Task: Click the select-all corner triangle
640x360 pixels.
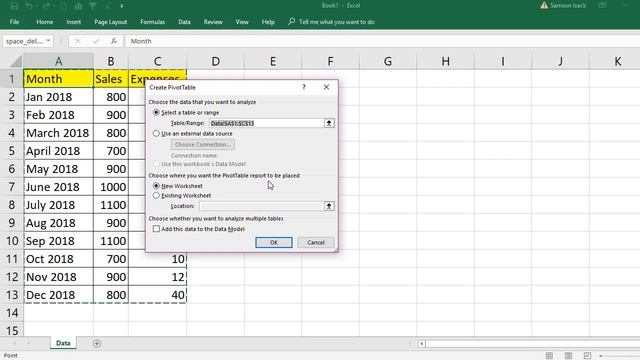Action: pyautogui.click(x=15, y=62)
